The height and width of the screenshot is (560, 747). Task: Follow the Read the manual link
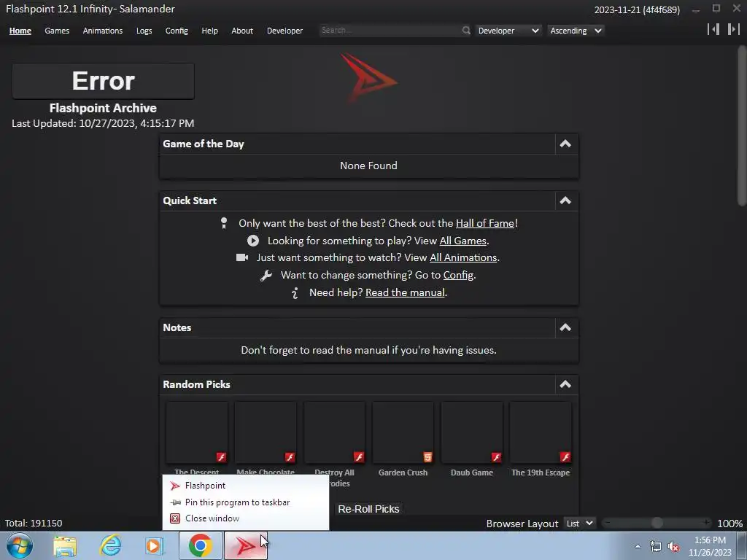click(405, 293)
